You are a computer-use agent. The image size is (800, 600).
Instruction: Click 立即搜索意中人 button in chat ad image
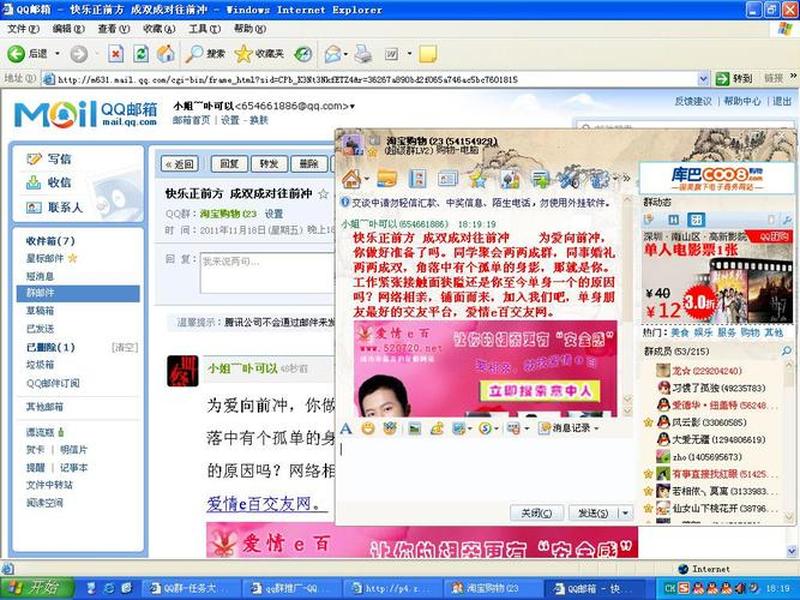point(540,391)
